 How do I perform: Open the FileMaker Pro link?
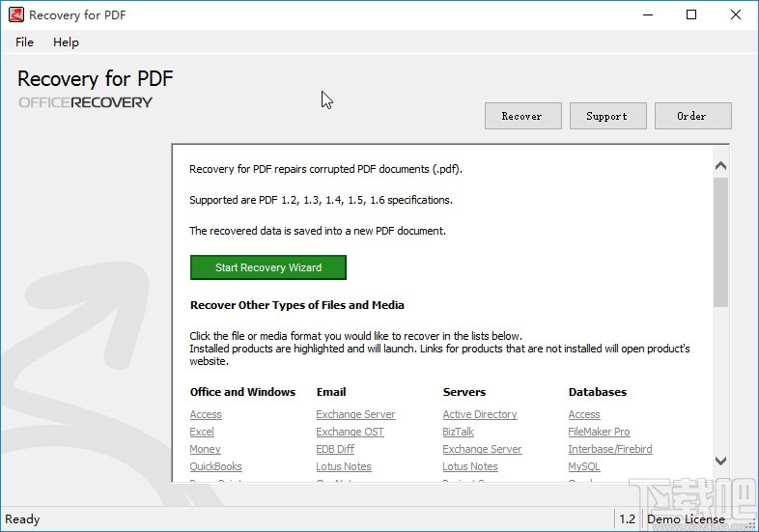[600, 432]
